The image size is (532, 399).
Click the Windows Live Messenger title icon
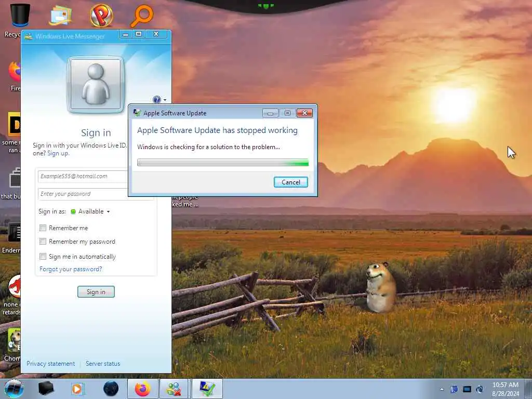click(x=29, y=36)
